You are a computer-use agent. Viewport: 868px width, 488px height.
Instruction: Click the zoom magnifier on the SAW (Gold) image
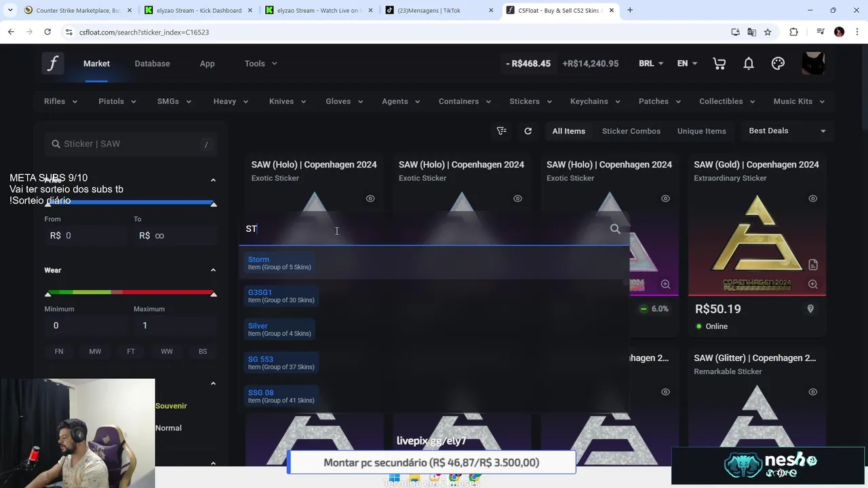[813, 284]
